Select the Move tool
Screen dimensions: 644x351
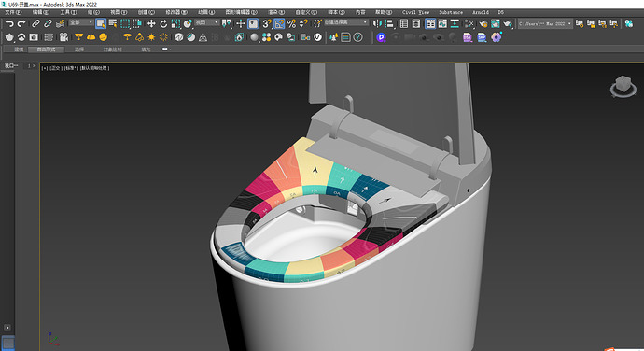point(151,24)
